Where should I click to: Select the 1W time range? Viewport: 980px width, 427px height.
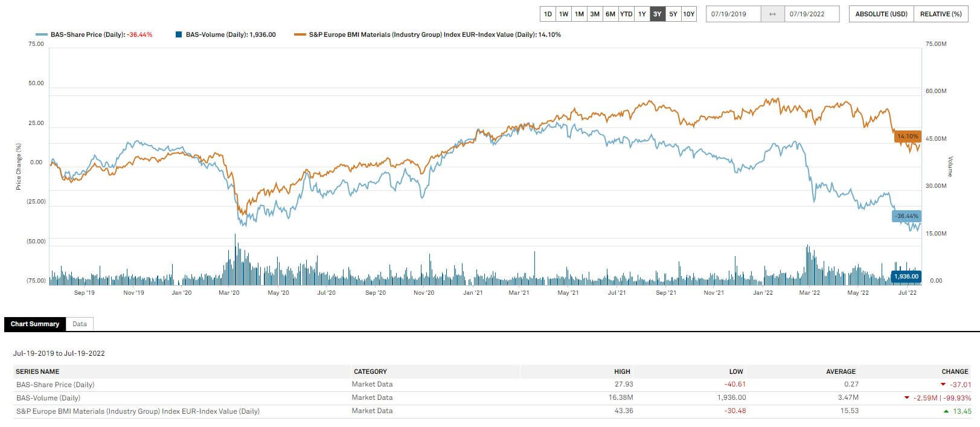click(563, 14)
